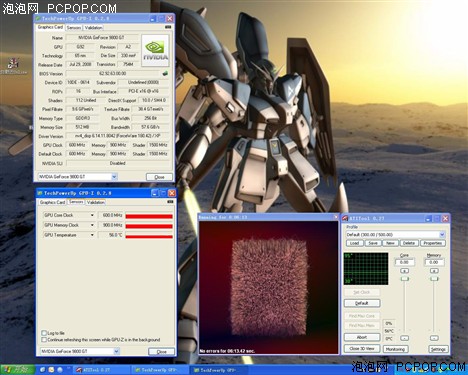
Task: Open ATITool Settings
Action: tap(438, 349)
